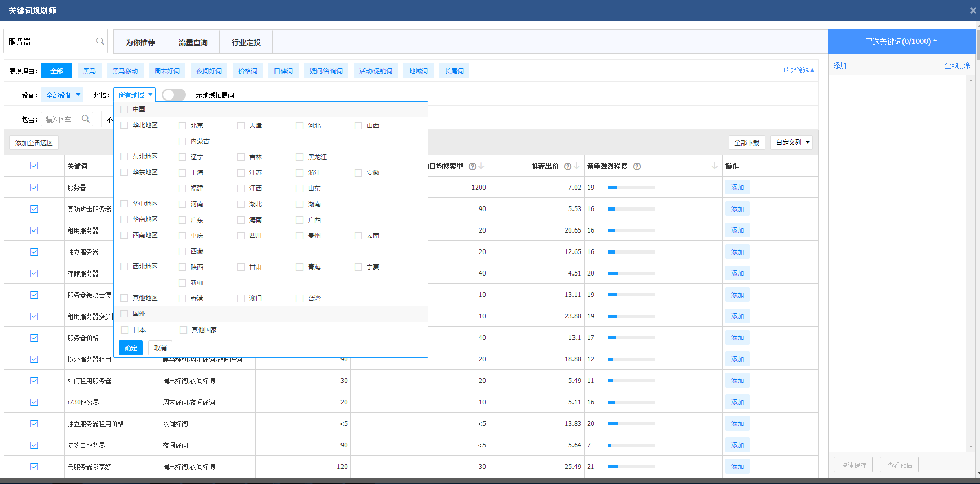This screenshot has height=484, width=980.
Task: Click the magnifier in the 包含 filter box
Action: point(86,119)
